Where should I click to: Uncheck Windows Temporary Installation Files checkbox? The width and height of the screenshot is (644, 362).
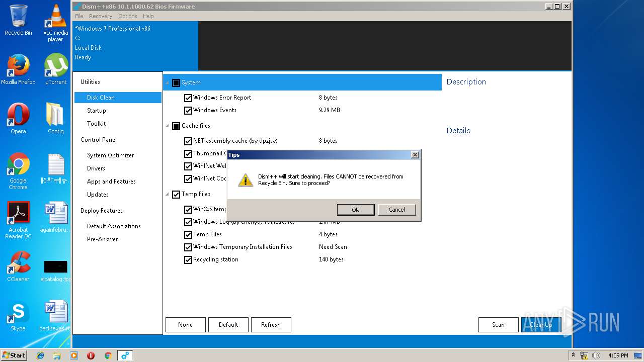(188, 247)
